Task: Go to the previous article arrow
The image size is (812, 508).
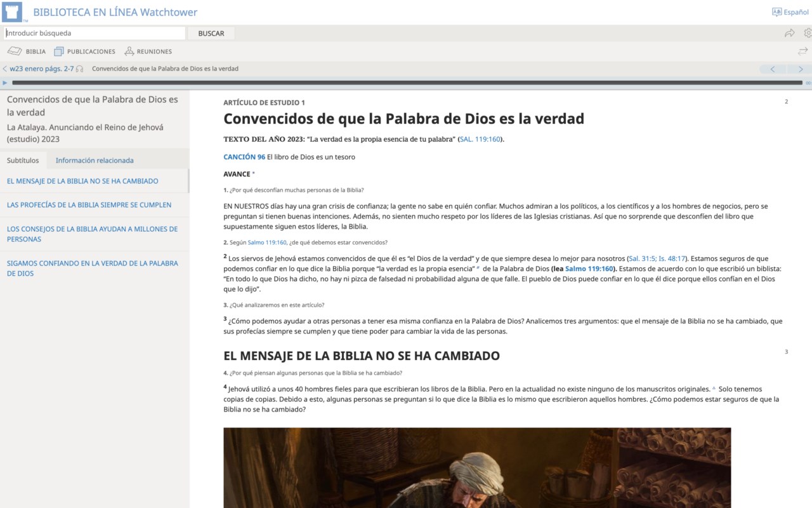Action: 773,69
